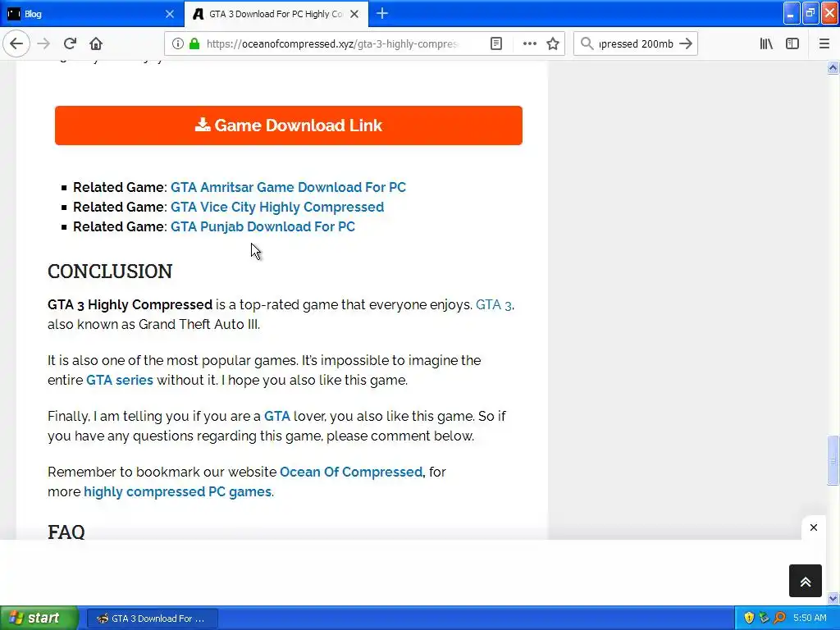Open the browser home page
840x630 pixels.
96,43
